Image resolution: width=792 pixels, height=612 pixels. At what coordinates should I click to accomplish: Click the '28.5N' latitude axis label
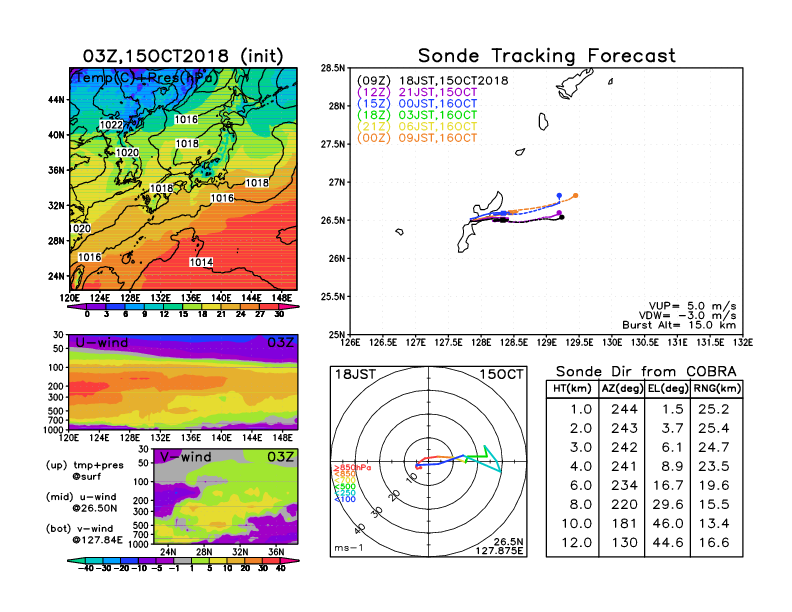click(333, 68)
